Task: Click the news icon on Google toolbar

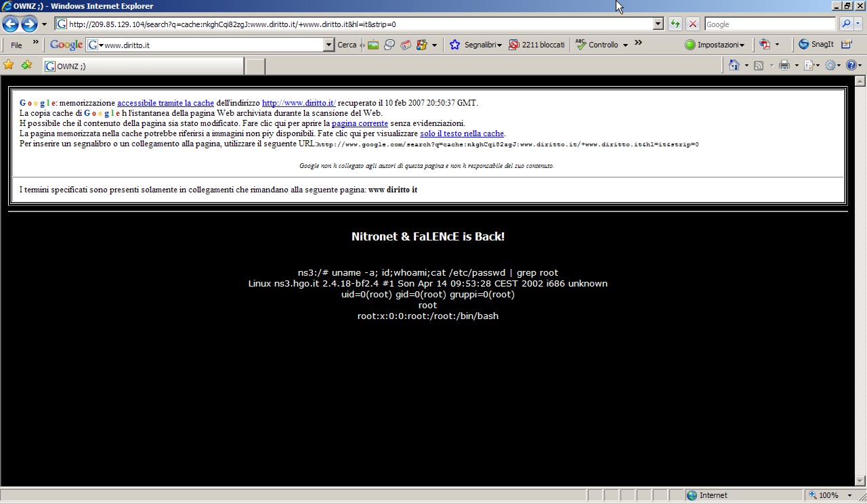Action: (406, 45)
